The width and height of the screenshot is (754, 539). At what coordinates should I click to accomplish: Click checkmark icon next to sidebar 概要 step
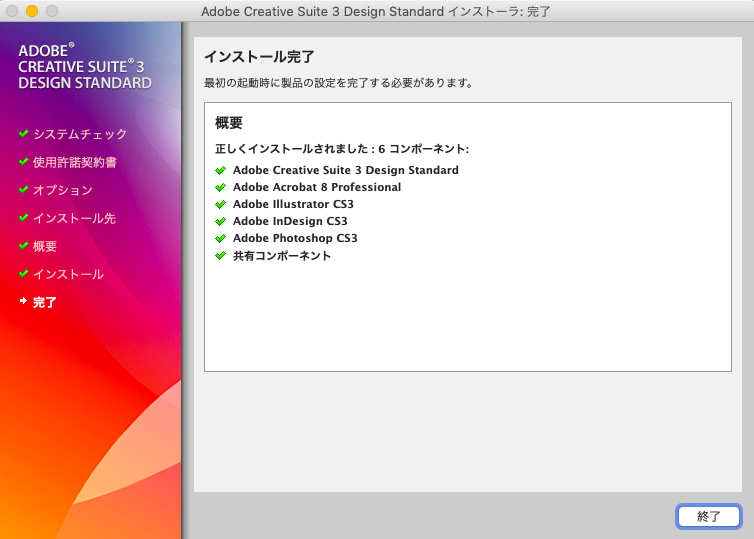click(24, 245)
